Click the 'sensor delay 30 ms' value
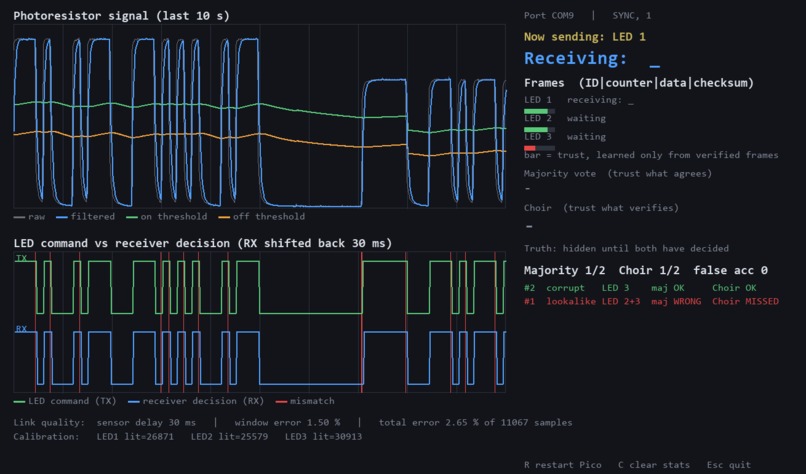Image resolution: width=806 pixels, height=474 pixels. pyautogui.click(x=146, y=423)
